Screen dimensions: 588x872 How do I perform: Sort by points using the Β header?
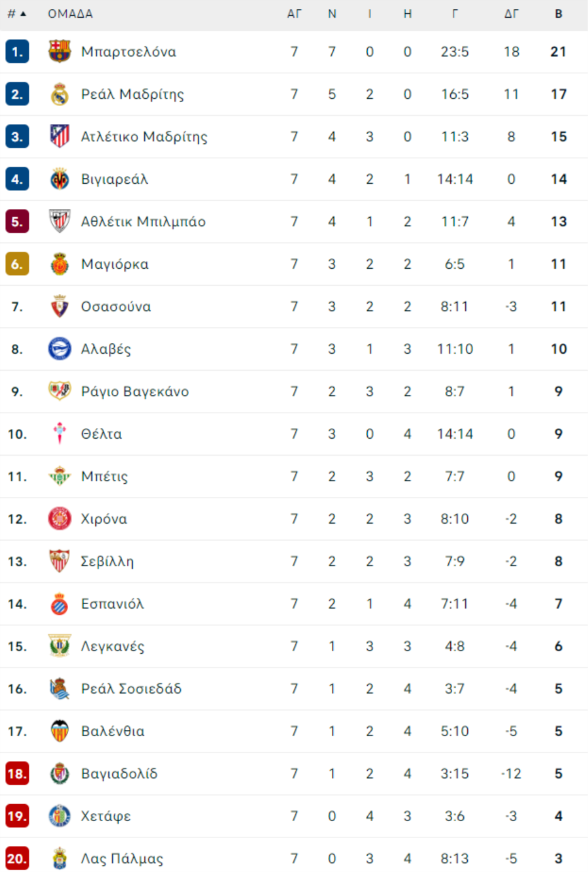coord(559,14)
